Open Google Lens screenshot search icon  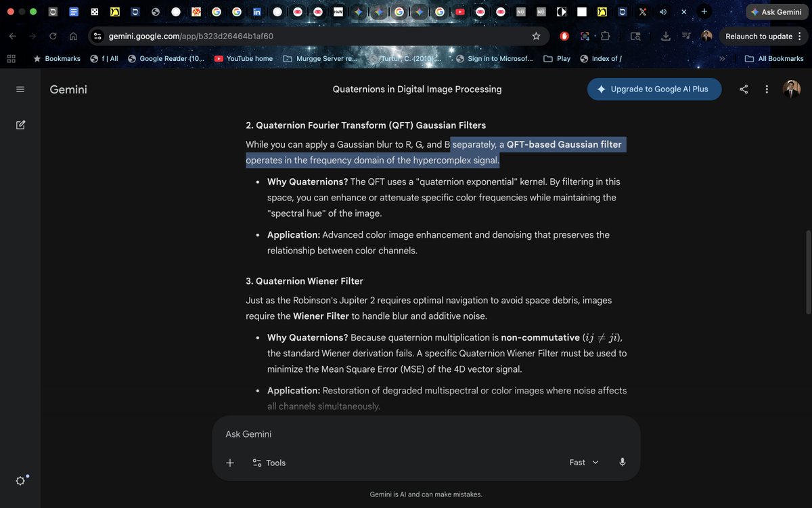tap(585, 36)
